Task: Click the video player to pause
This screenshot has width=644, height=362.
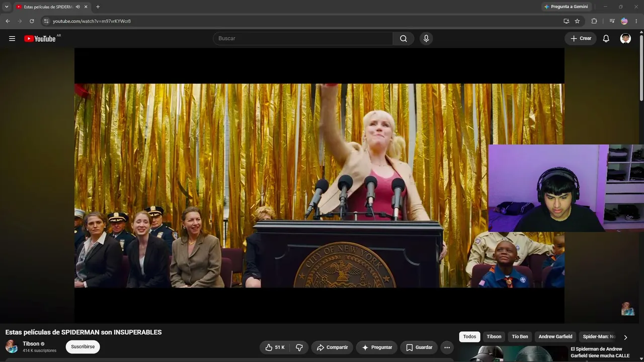Action: pos(319,186)
